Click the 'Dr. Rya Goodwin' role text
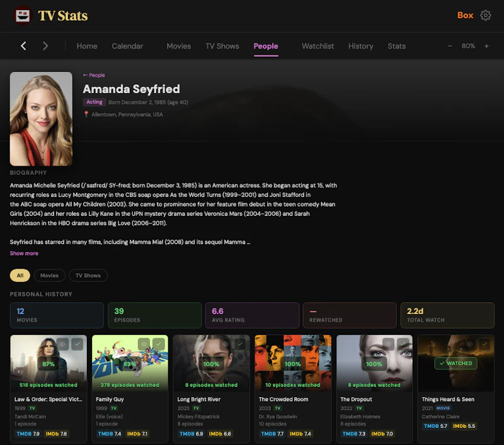The image size is (504, 445). tap(278, 417)
